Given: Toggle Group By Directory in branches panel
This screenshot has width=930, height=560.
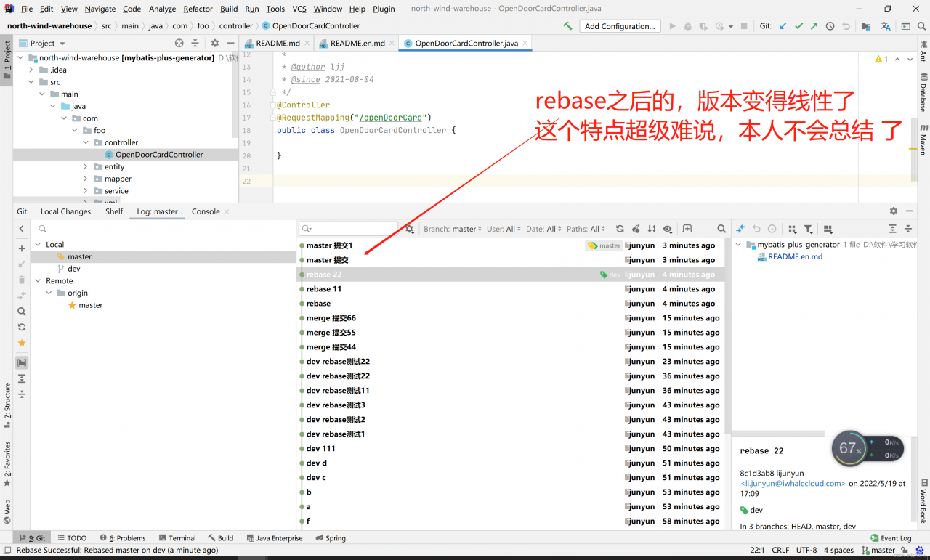Looking at the screenshot, I should (x=22, y=362).
